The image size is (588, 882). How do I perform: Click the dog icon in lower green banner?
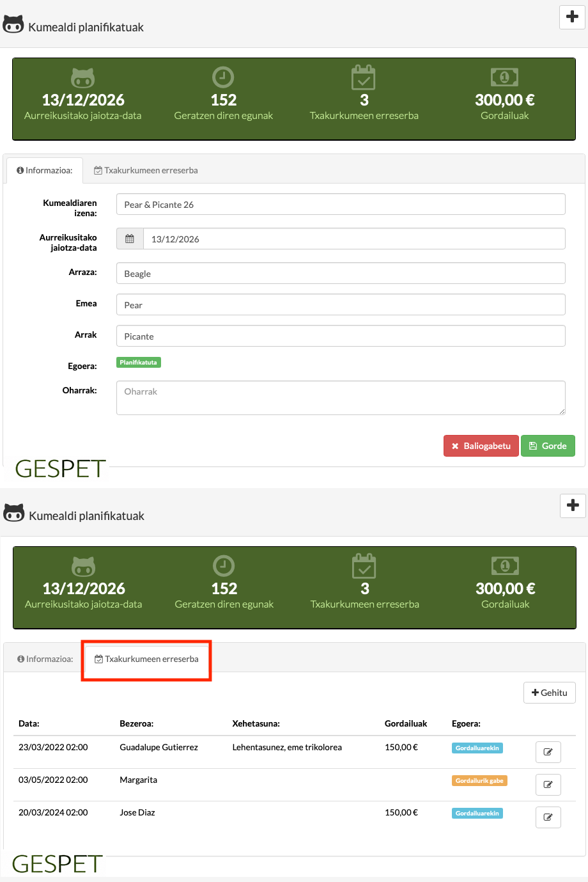point(83,567)
